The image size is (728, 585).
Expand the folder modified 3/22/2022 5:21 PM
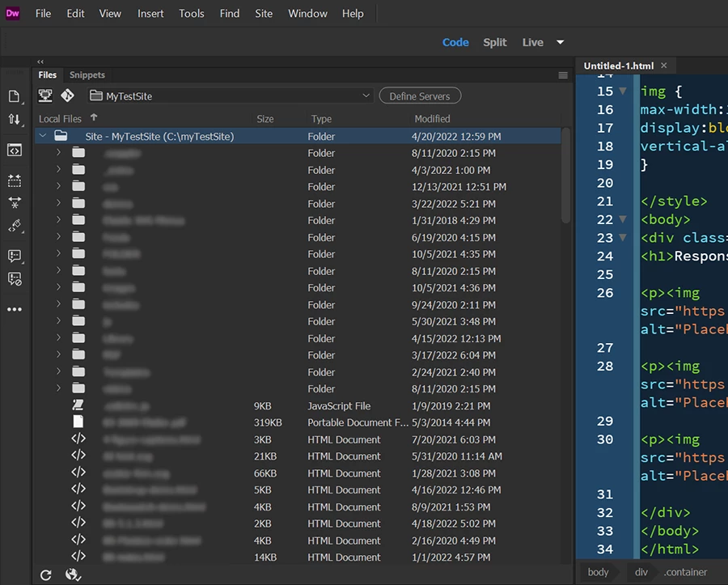(58, 203)
